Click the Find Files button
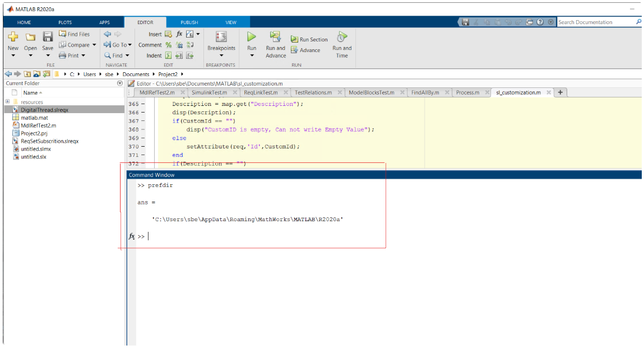 pyautogui.click(x=74, y=34)
